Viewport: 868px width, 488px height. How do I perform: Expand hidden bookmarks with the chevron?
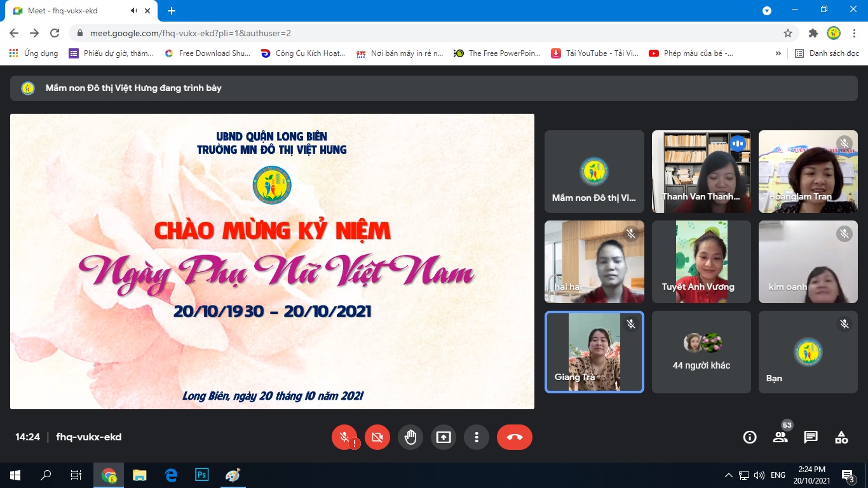[778, 53]
